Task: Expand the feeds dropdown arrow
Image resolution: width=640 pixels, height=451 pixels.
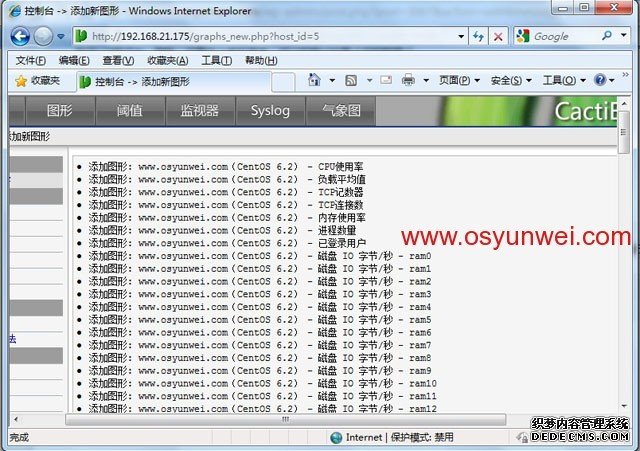Action: pyautogui.click(x=369, y=80)
